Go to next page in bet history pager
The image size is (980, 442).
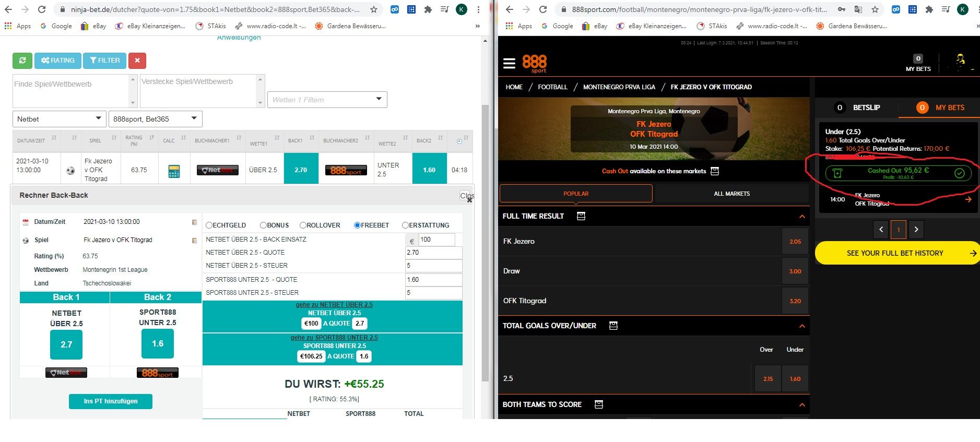pyautogui.click(x=916, y=230)
